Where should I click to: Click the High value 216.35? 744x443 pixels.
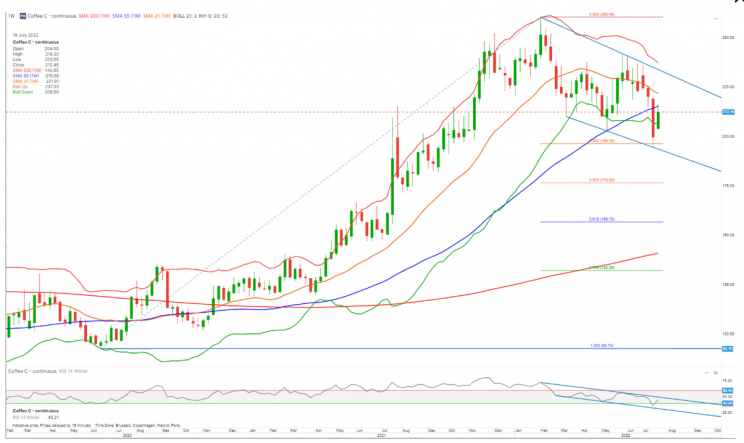(52, 54)
